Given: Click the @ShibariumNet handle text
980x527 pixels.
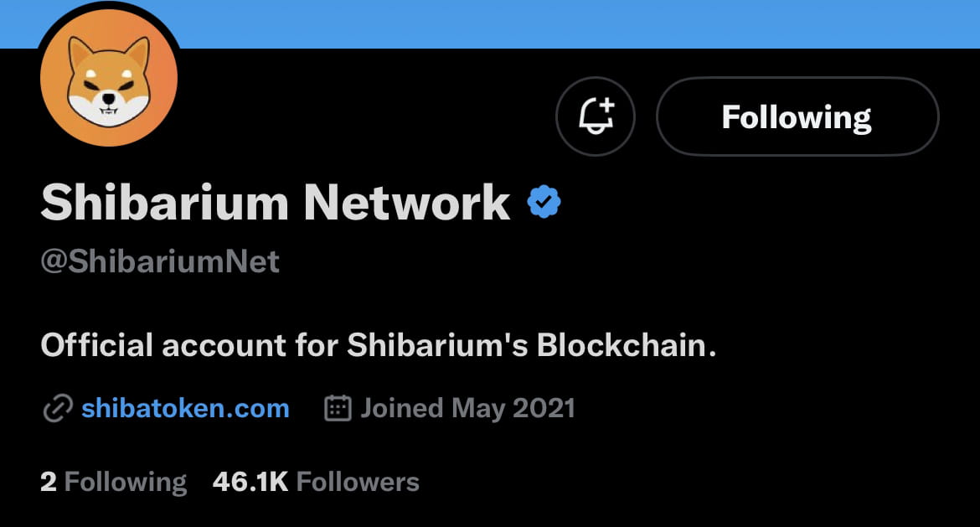Looking at the screenshot, I should [159, 261].
